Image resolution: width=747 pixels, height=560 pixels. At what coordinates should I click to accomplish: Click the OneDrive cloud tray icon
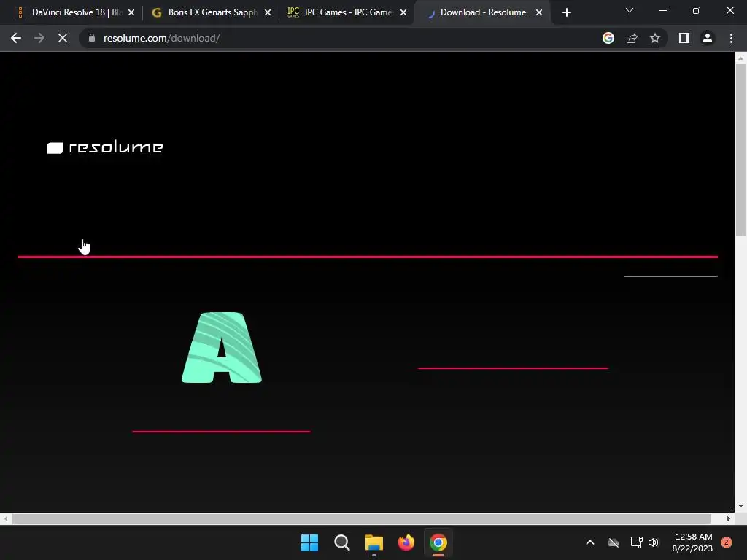pos(613,542)
